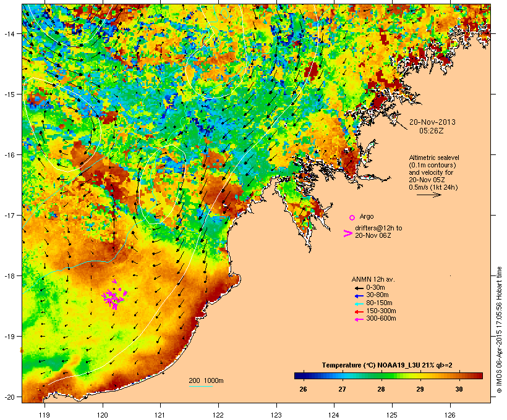Click the latitude axis label -20
Screen dimensions: 507x420
point(9,397)
